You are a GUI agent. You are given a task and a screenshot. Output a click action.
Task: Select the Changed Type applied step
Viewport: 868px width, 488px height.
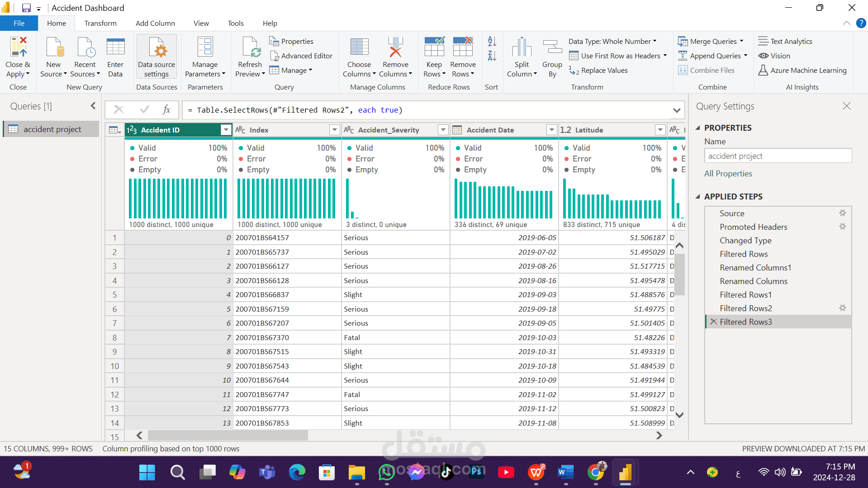745,241
